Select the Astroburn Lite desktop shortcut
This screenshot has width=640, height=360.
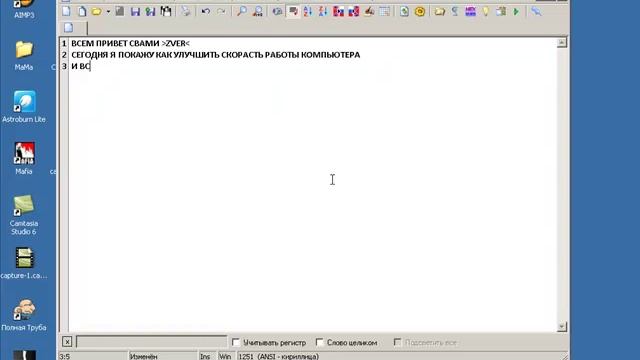coord(24,107)
